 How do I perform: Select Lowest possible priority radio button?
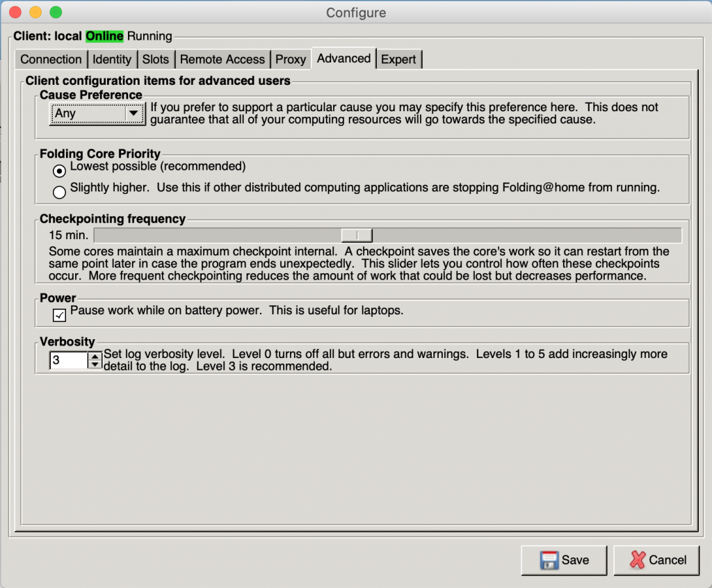[59, 171]
